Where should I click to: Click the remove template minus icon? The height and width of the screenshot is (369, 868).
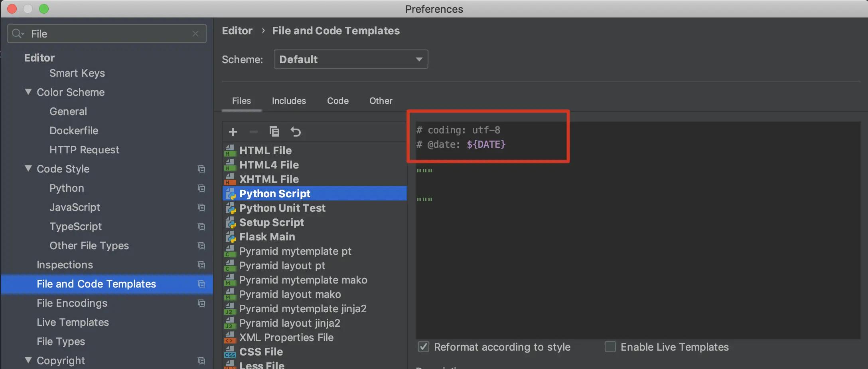tap(254, 132)
